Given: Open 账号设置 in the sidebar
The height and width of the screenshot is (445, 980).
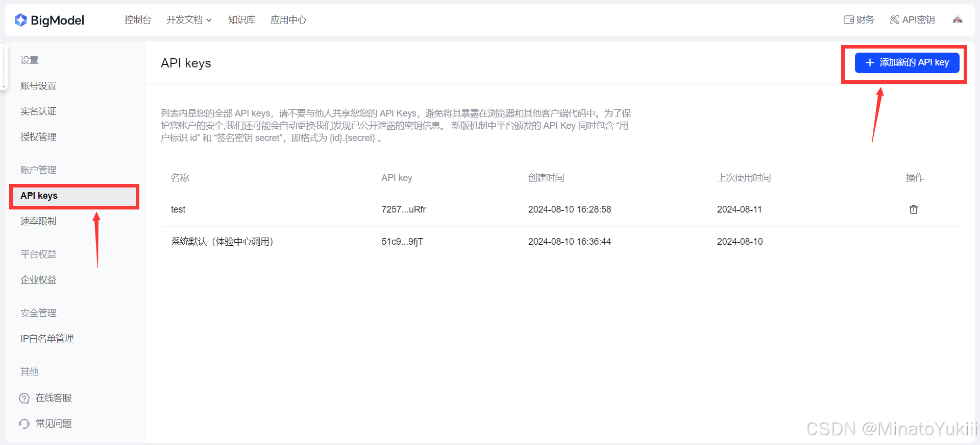Looking at the screenshot, I should 38,86.
